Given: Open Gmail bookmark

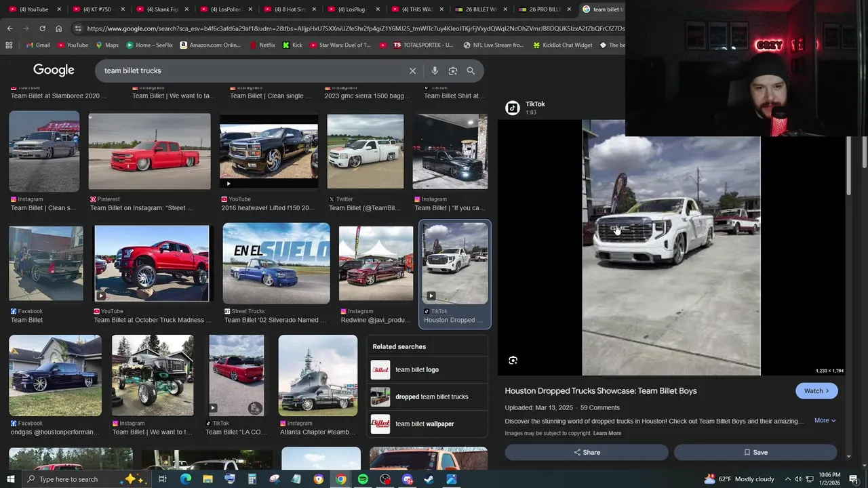Looking at the screenshot, I should tap(38, 45).
